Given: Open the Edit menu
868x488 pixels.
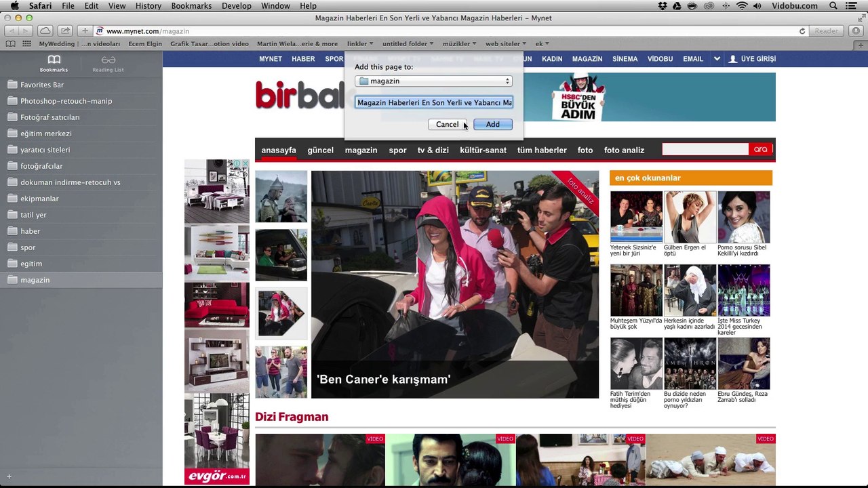Looking at the screenshot, I should [92, 6].
